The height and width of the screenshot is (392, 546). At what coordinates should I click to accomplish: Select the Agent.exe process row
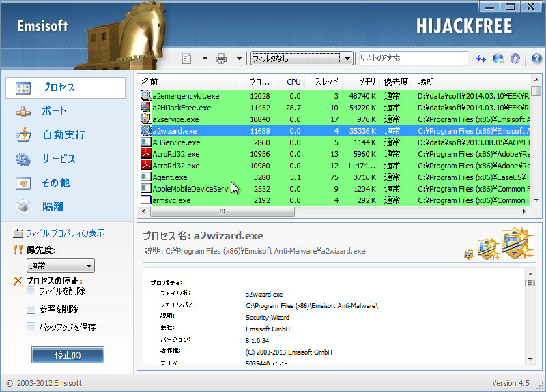coord(335,177)
